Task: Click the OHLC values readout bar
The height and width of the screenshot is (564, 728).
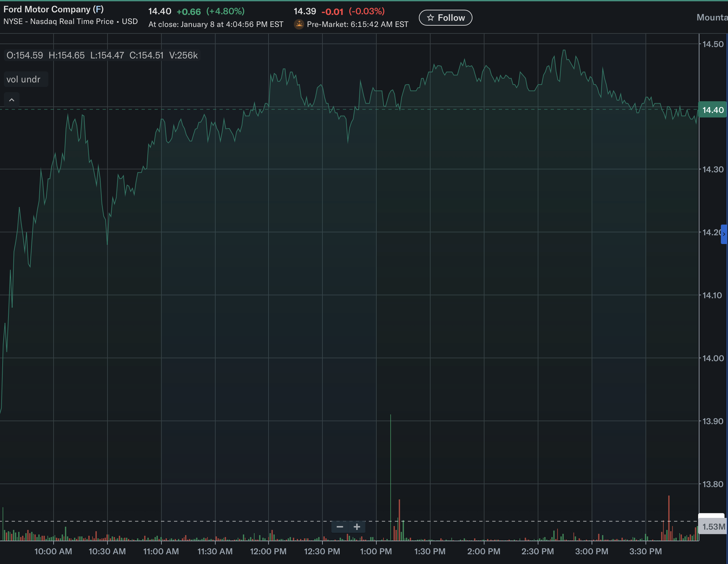Action: [x=102, y=55]
